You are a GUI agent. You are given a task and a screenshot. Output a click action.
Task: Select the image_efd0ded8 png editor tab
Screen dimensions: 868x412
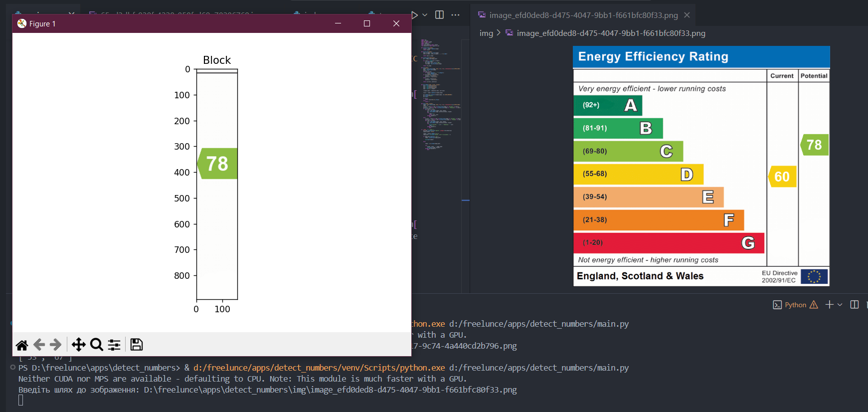tap(583, 15)
